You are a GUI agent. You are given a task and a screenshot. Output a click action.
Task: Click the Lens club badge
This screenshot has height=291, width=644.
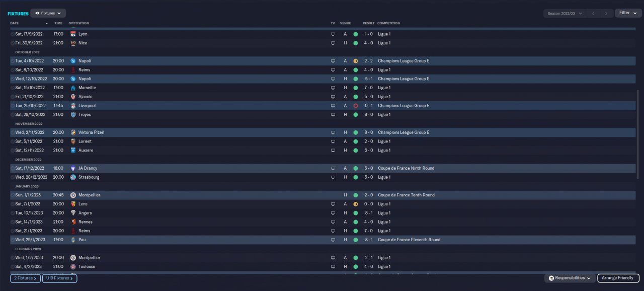pos(73,204)
